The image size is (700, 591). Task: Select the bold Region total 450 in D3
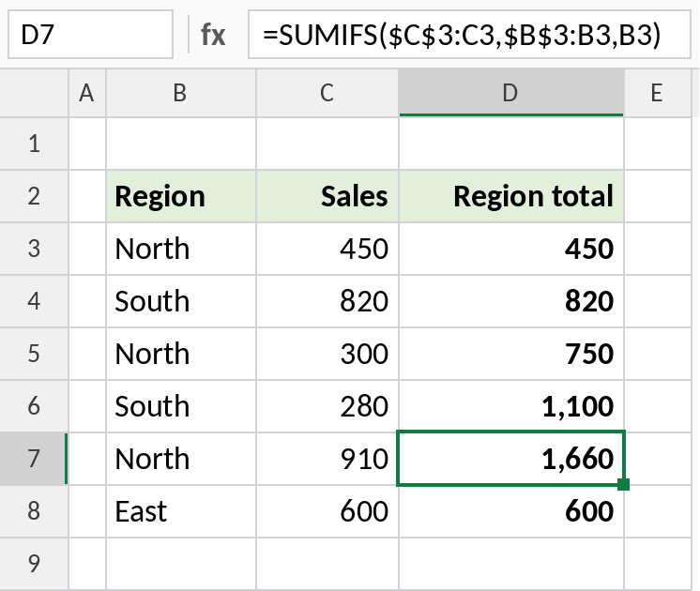(511, 249)
